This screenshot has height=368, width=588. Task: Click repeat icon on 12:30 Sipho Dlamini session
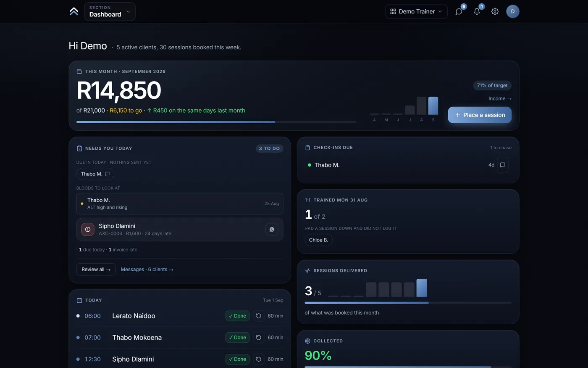259,359
